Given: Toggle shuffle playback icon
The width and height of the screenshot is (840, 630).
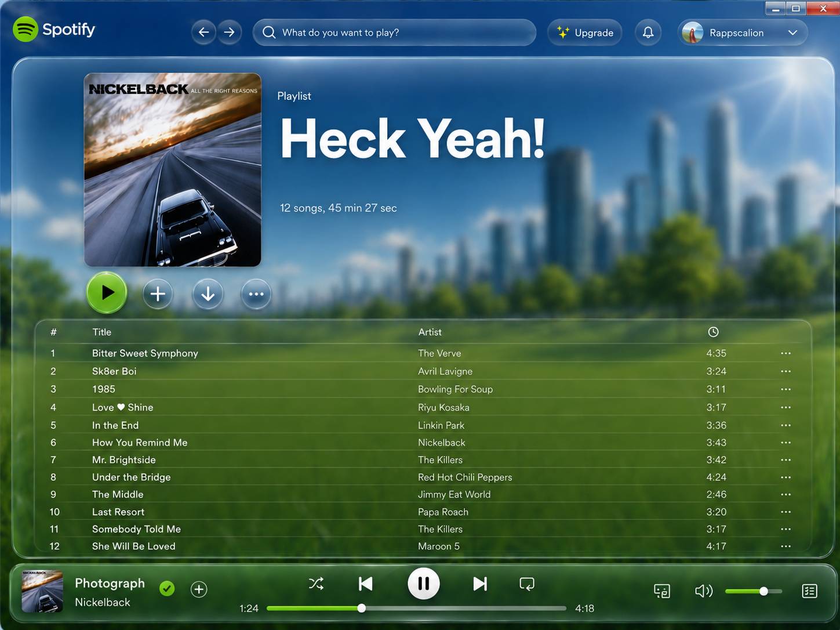Looking at the screenshot, I should click(316, 584).
